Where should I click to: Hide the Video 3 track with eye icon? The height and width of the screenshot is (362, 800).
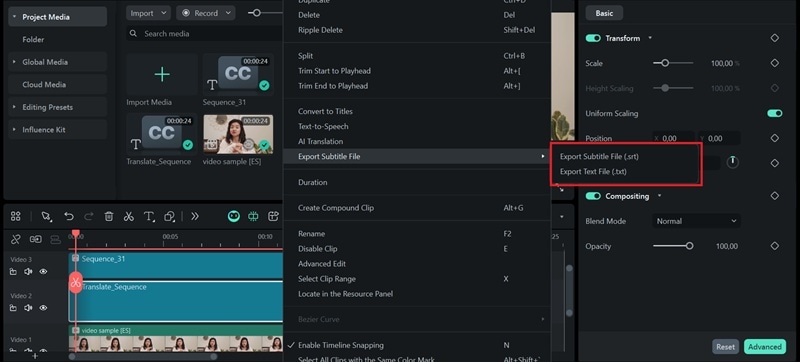(43, 272)
